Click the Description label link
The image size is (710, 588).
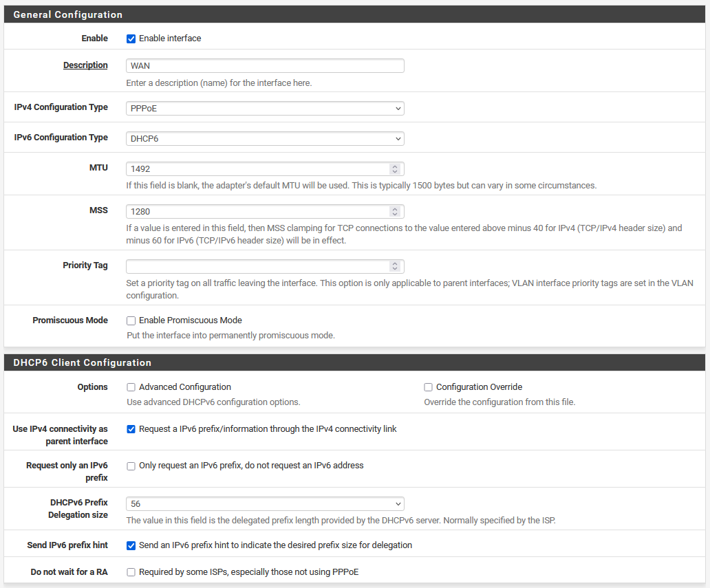85,65
